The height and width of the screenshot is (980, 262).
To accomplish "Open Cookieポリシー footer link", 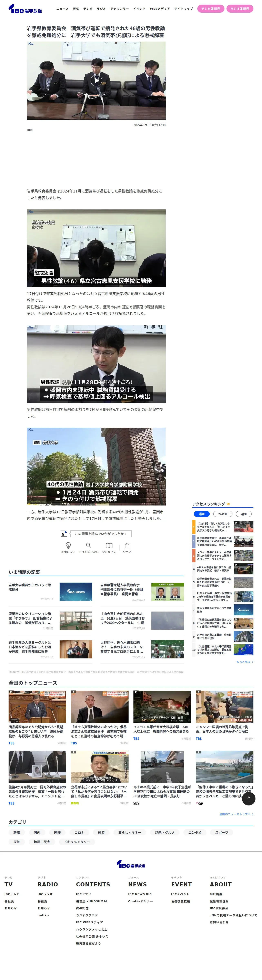I will click(x=141, y=901).
